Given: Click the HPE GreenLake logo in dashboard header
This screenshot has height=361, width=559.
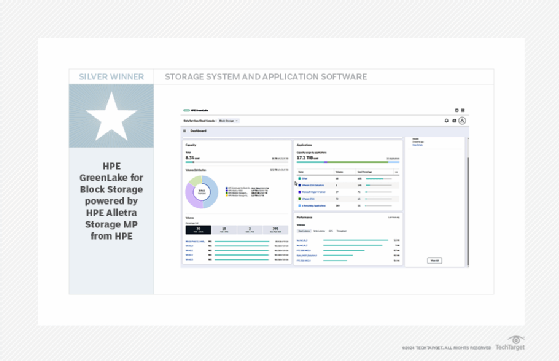Looking at the screenshot, I should (x=196, y=110).
